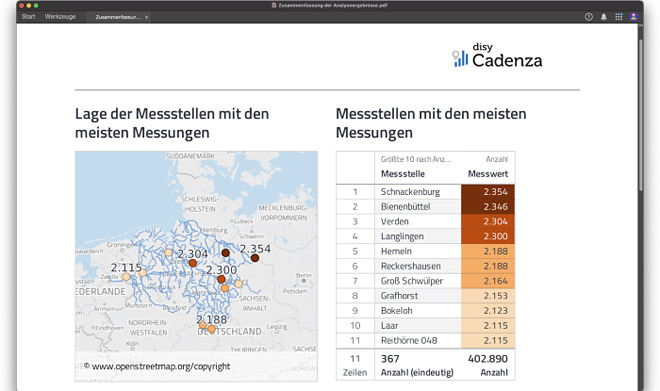
Task: Click the Messstelle column header
Action: (x=403, y=174)
